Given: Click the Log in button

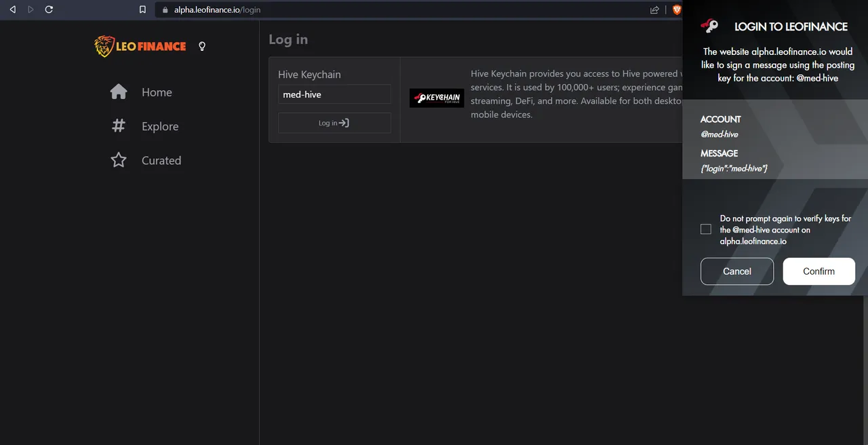Looking at the screenshot, I should pos(334,123).
